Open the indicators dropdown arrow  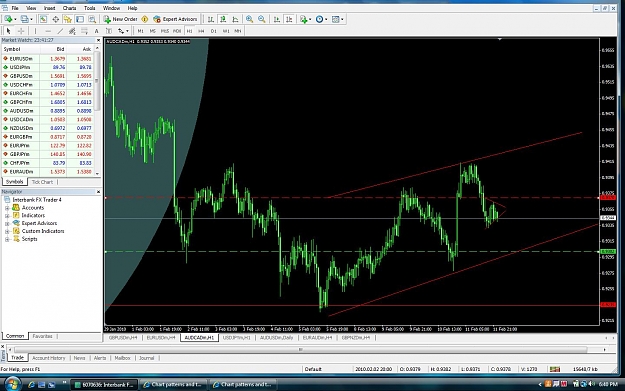[310, 19]
